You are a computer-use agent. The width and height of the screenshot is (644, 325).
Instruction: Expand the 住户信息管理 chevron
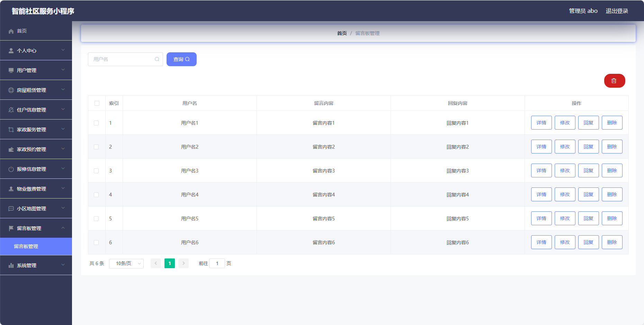tap(63, 109)
